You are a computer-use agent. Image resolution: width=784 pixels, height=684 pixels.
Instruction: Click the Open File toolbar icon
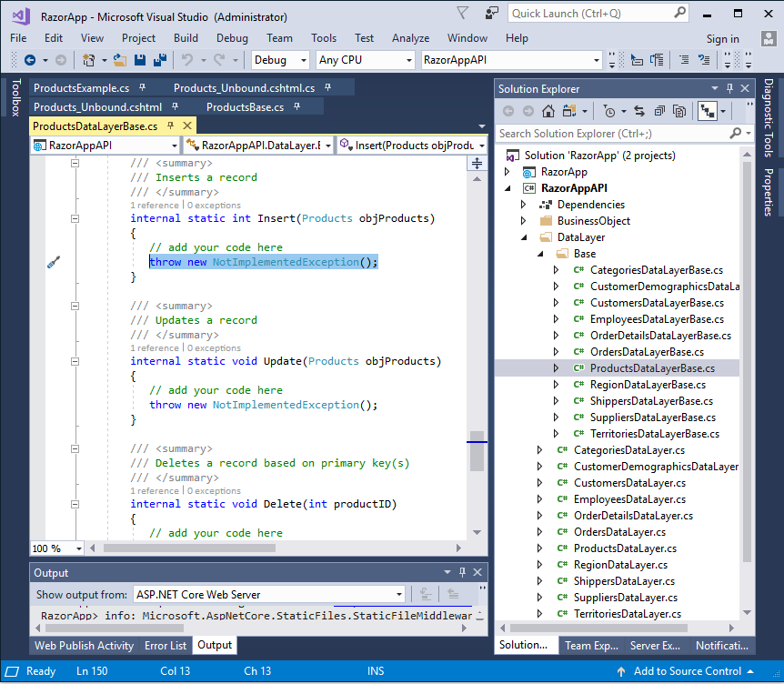(119, 61)
